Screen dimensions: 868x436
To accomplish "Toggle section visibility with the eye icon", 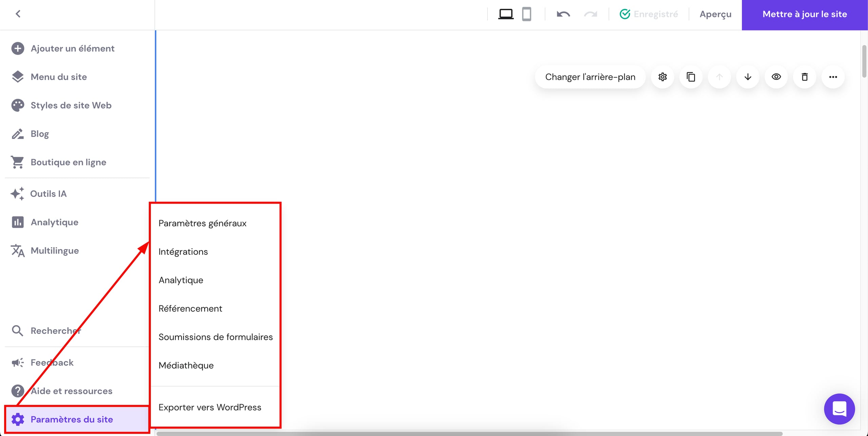I will point(776,77).
